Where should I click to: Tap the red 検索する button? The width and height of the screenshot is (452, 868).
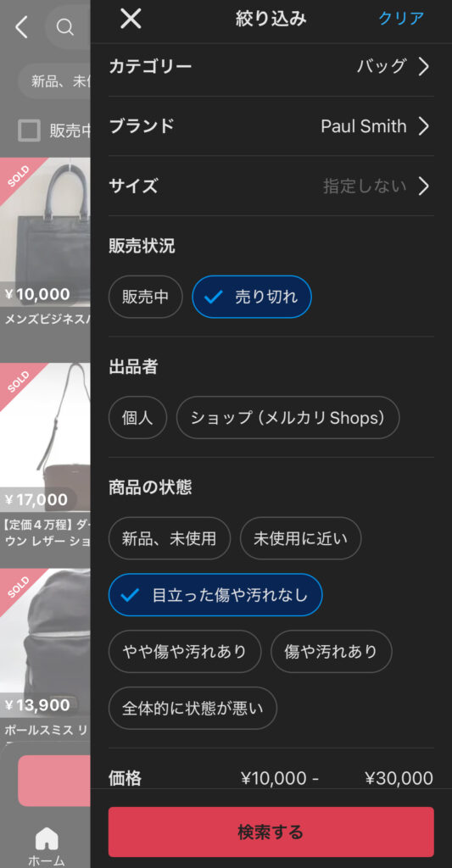[x=271, y=832]
